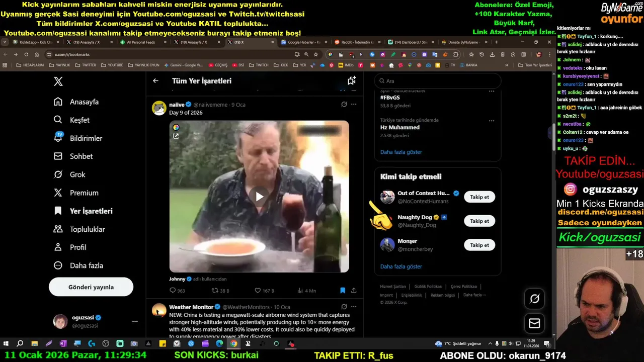Image resolution: width=644 pixels, height=362 pixels.
Task: Click the Ara search field on X
Action: pyautogui.click(x=438, y=80)
